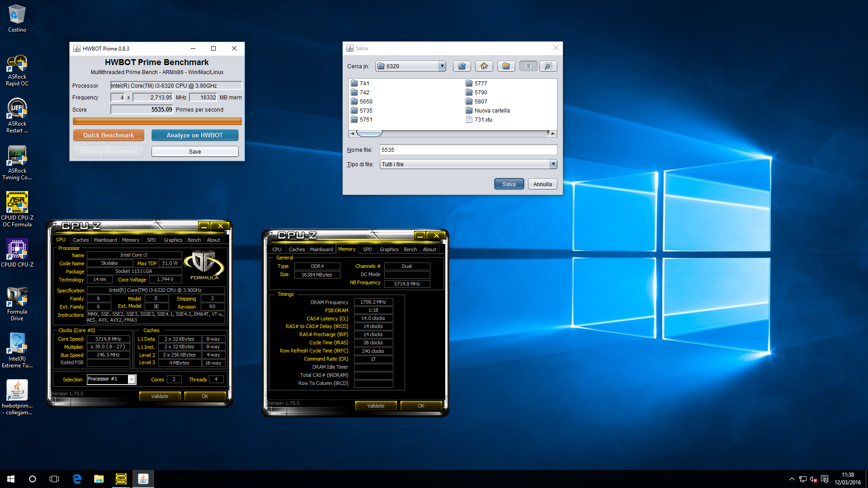Screen dimensions: 868x488
Task: Open Task View in taskbar
Action: click(x=54, y=479)
